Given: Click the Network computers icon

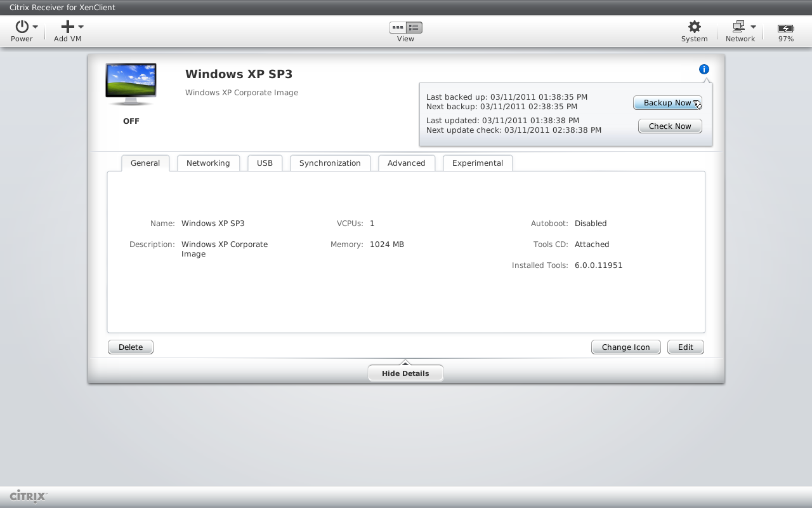Looking at the screenshot, I should [x=738, y=27].
